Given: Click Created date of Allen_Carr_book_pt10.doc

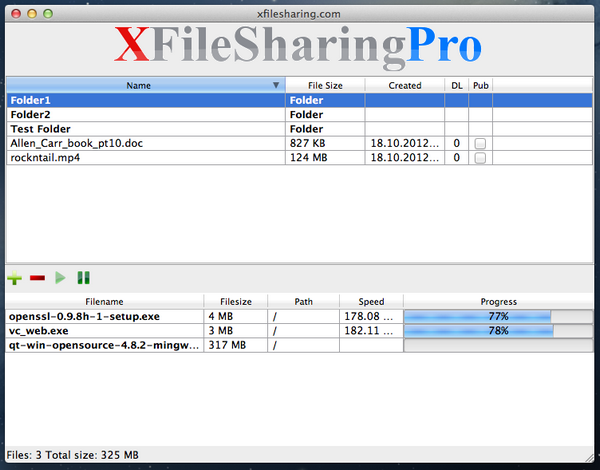Looking at the screenshot, I should (405, 143).
